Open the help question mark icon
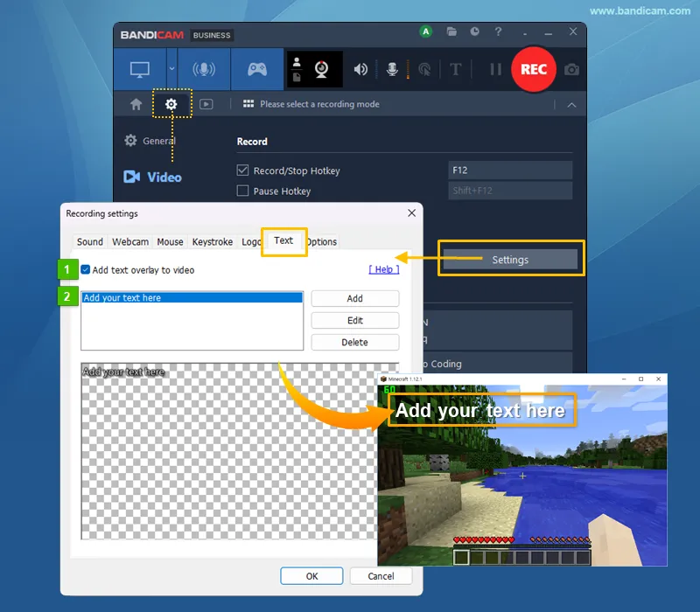The width and height of the screenshot is (700, 612). 498,31
